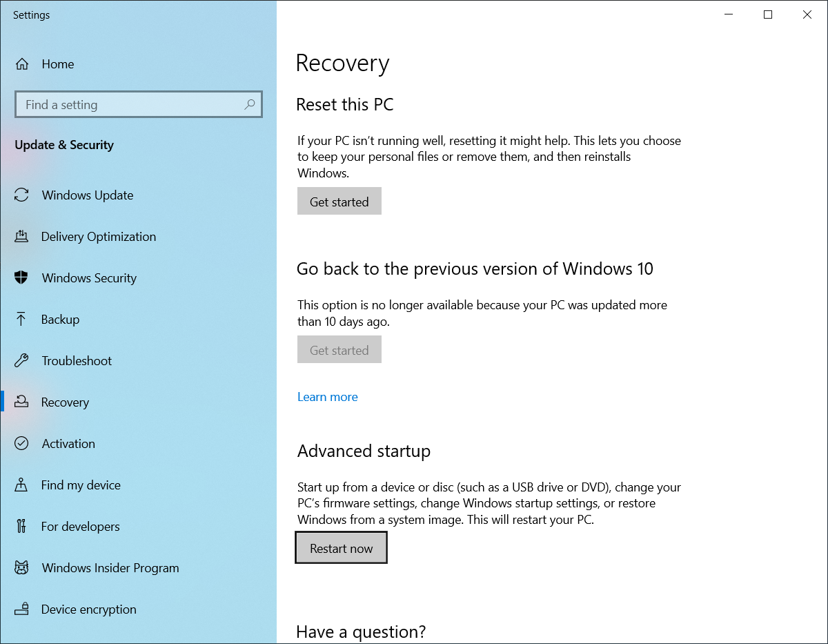
Task: Select the Troubleshoot wrench icon
Action: (x=22, y=361)
